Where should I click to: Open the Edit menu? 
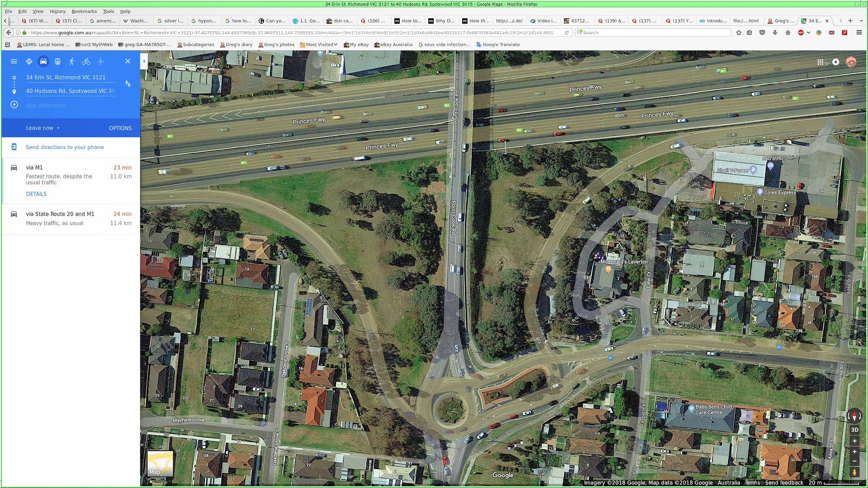[x=23, y=11]
